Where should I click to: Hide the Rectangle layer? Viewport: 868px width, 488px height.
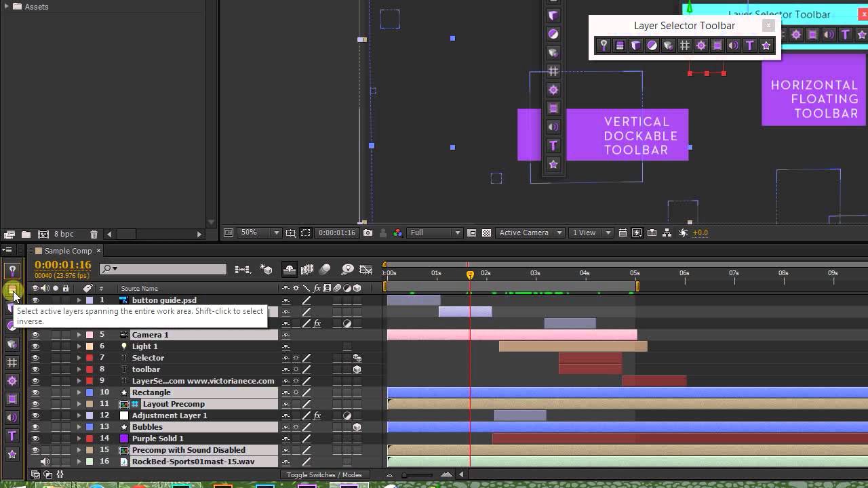35,392
